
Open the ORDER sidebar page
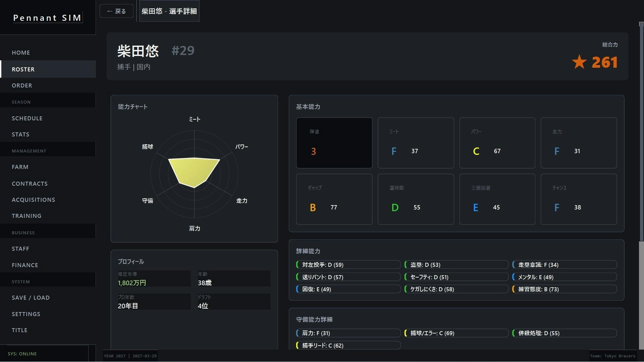coord(22,85)
